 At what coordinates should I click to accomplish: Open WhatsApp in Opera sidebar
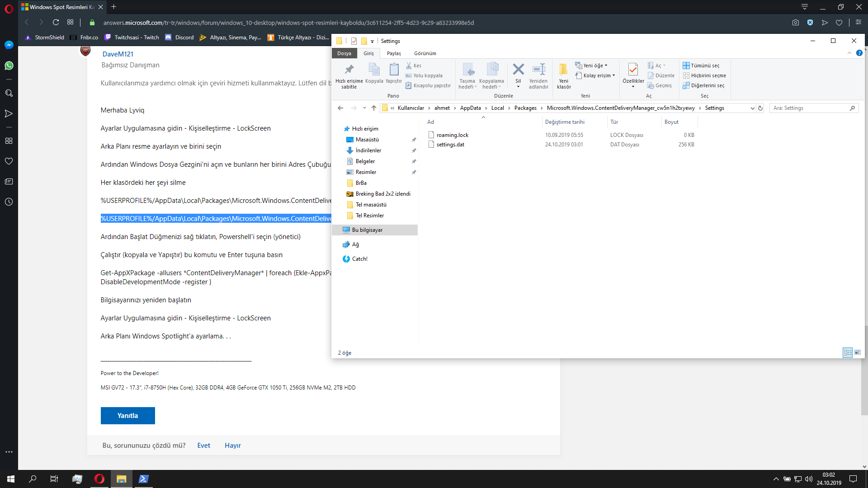coord(9,66)
